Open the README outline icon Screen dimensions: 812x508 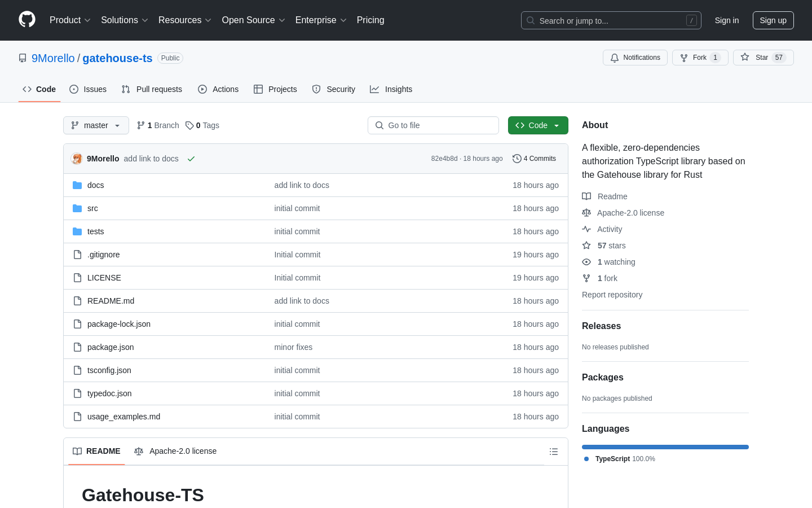[x=554, y=452]
